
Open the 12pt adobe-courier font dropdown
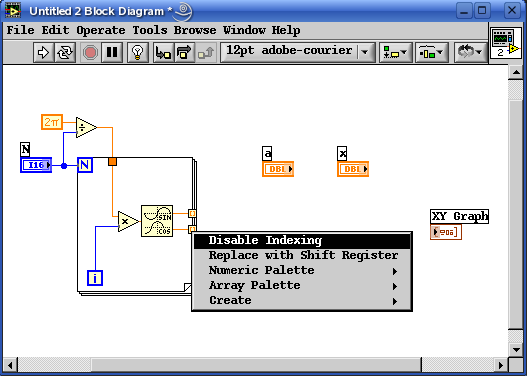pyautogui.click(x=298, y=52)
